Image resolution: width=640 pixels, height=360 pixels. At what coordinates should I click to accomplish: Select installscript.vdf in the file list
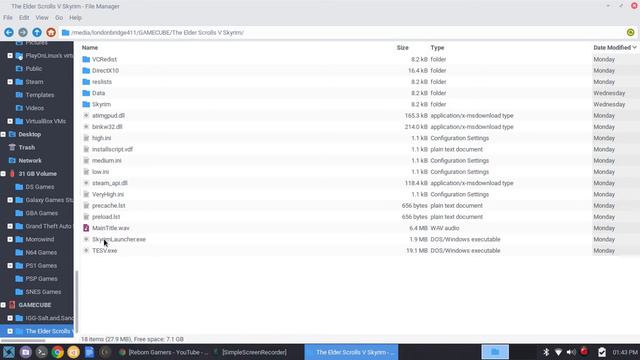coord(112,149)
